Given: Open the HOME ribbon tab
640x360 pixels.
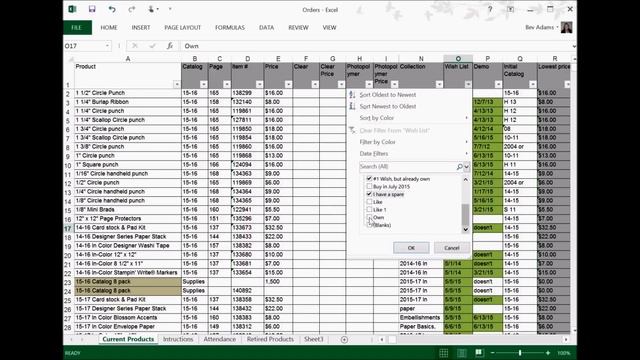Looking at the screenshot, I should tap(109, 27).
